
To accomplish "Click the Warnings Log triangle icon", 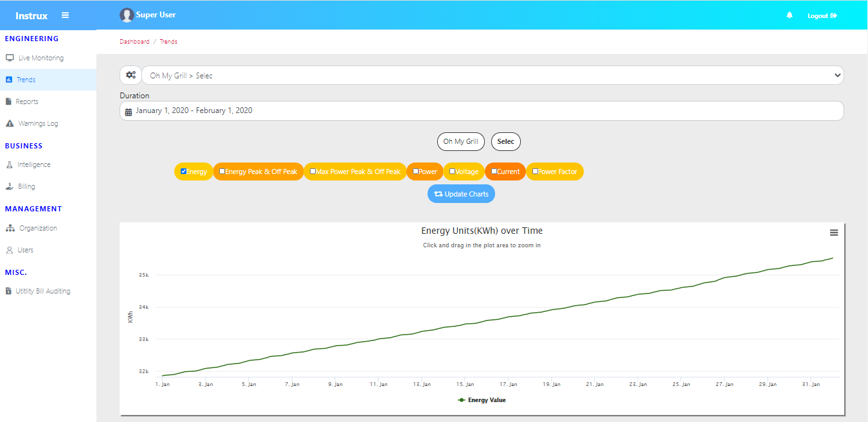I will click(10, 123).
